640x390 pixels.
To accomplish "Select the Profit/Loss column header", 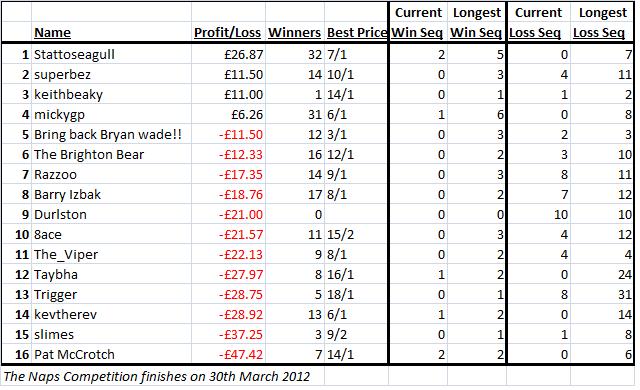I will (x=227, y=33).
